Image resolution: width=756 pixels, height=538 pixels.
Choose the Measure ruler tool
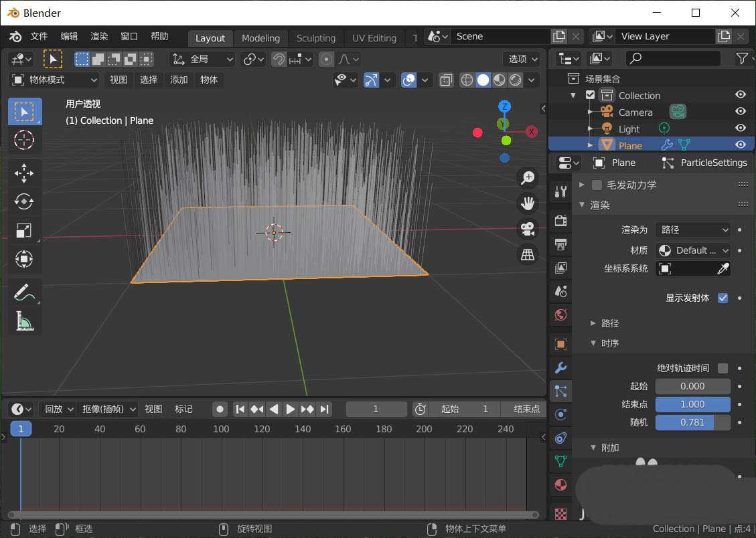24,321
